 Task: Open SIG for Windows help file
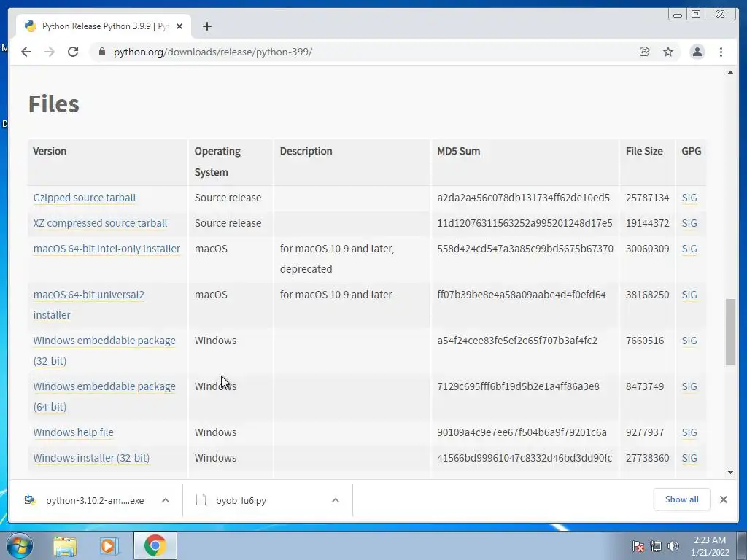[689, 432]
